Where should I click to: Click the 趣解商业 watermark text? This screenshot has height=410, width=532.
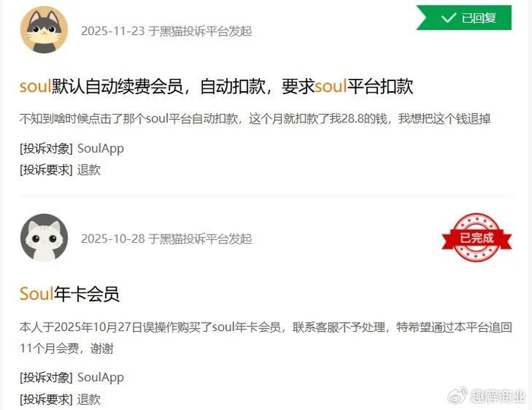[x=498, y=396]
